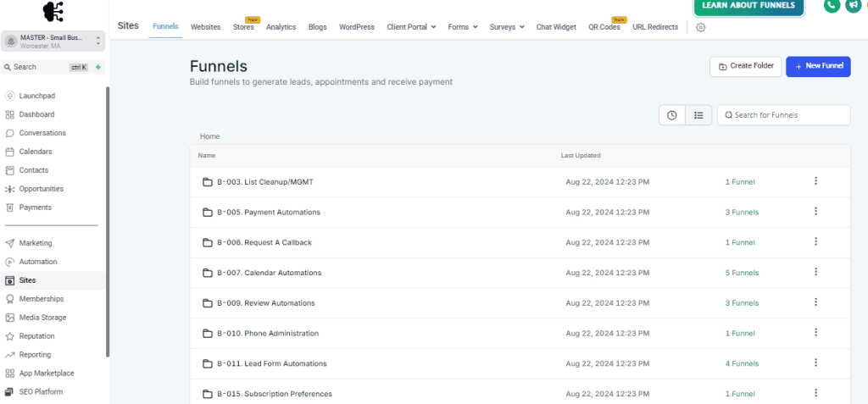The image size is (868, 404).
Task: Click the B-003 List Cleanup folder icon
Action: point(208,182)
